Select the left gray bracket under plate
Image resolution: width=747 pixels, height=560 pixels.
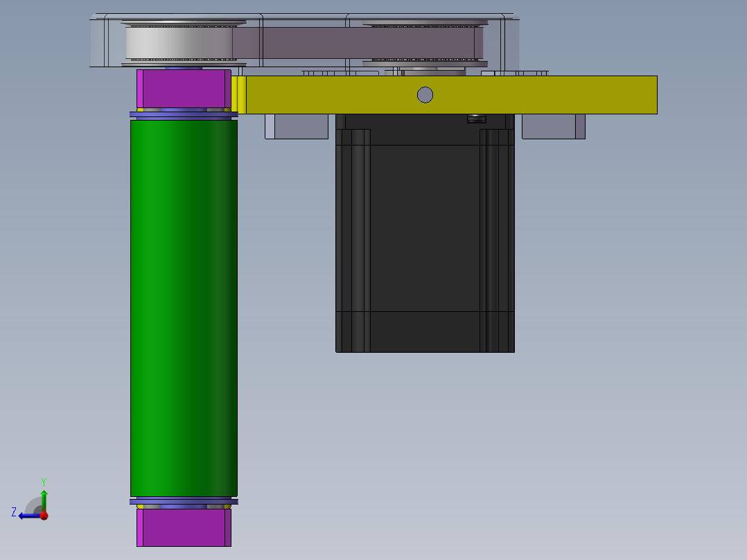tap(297, 126)
